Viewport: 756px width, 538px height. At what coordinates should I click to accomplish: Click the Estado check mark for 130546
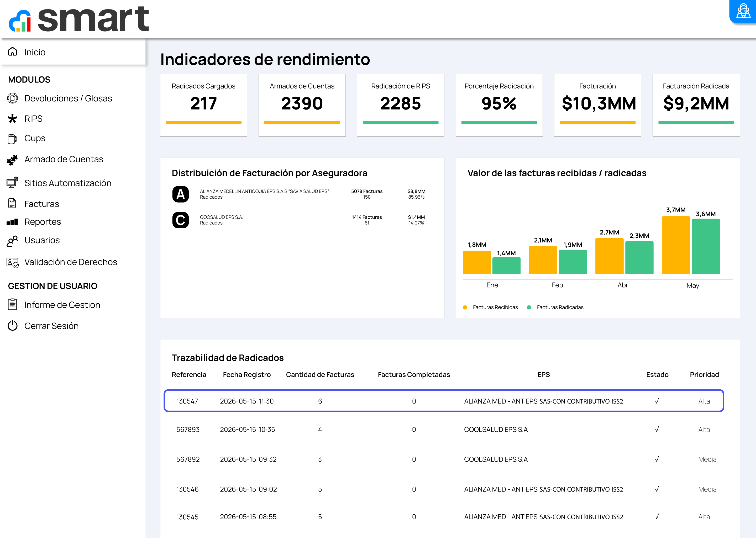pyautogui.click(x=657, y=489)
